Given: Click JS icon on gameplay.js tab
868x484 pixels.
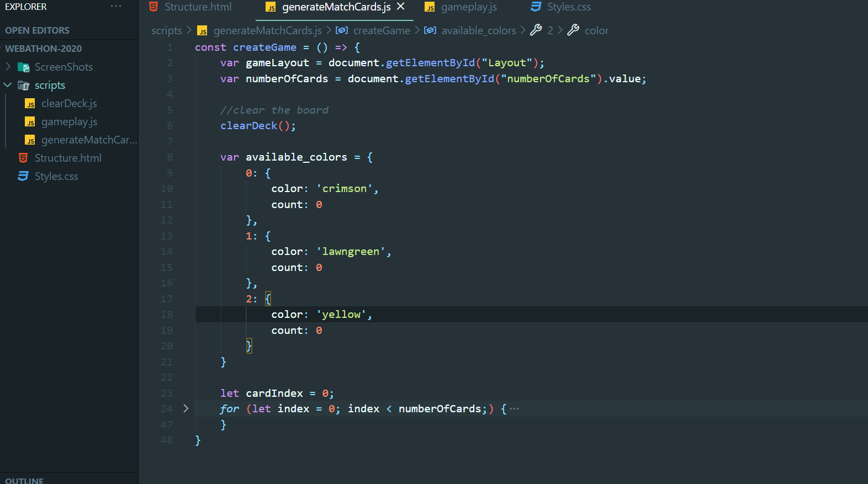Looking at the screenshot, I should point(430,7).
